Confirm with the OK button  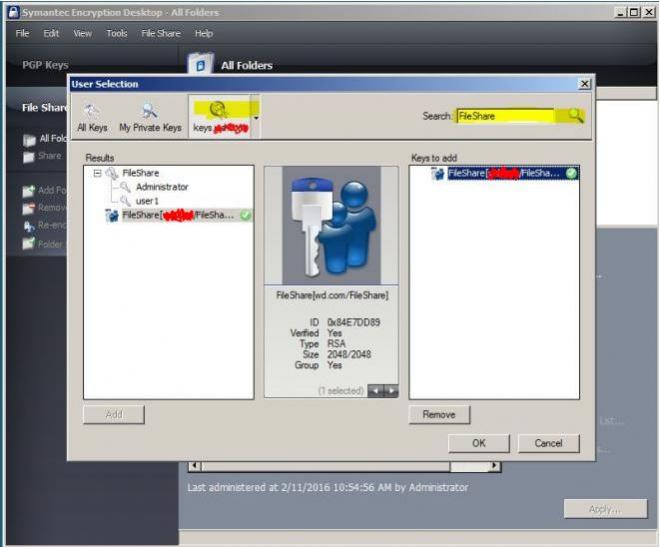coord(479,443)
